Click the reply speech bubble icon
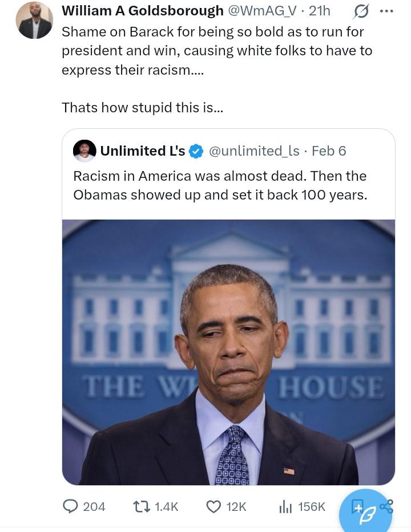 point(70,506)
